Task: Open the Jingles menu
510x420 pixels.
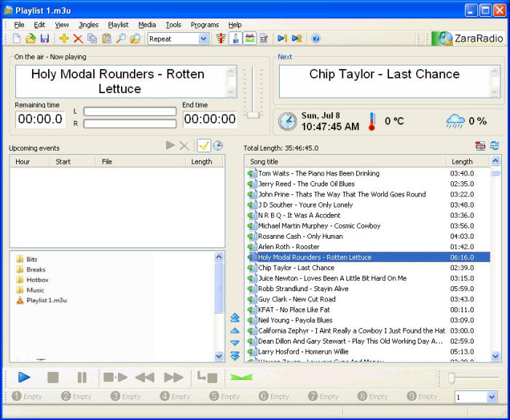Action: coord(88,25)
